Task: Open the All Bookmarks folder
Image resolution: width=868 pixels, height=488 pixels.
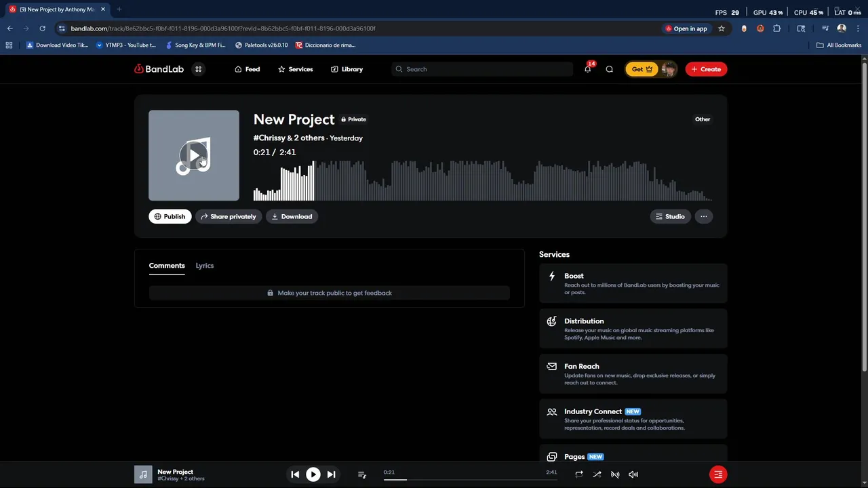Action: pos(839,45)
